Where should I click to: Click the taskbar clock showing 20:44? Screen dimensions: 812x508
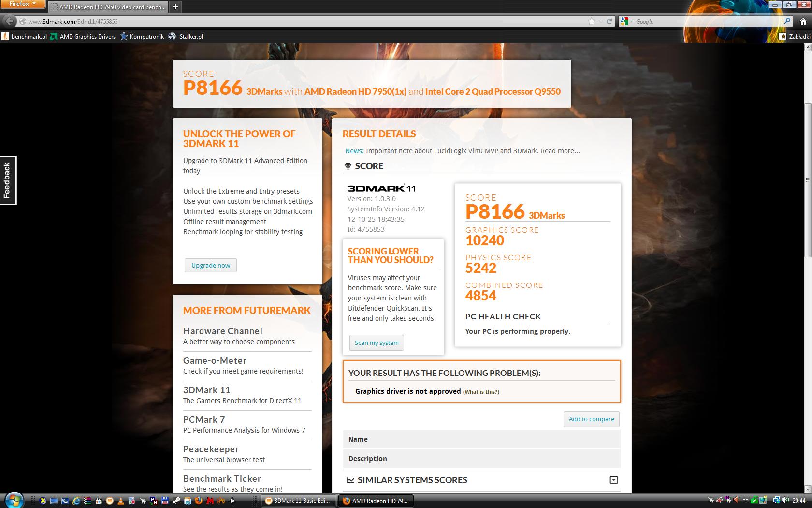click(x=799, y=500)
